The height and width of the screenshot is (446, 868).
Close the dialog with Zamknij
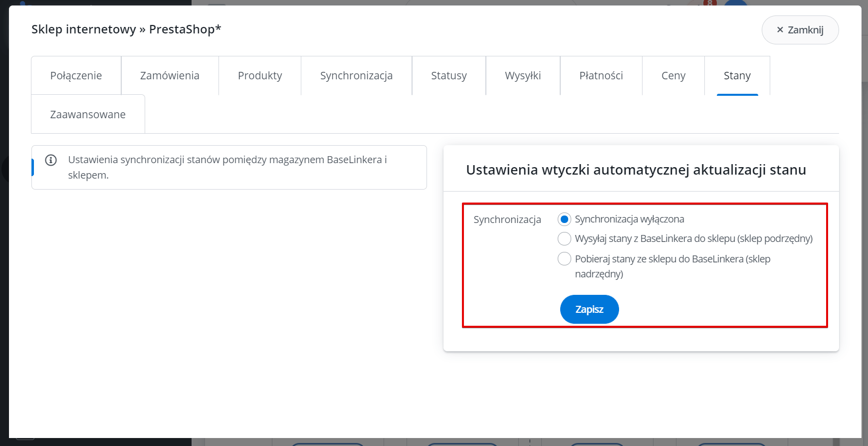coord(800,30)
